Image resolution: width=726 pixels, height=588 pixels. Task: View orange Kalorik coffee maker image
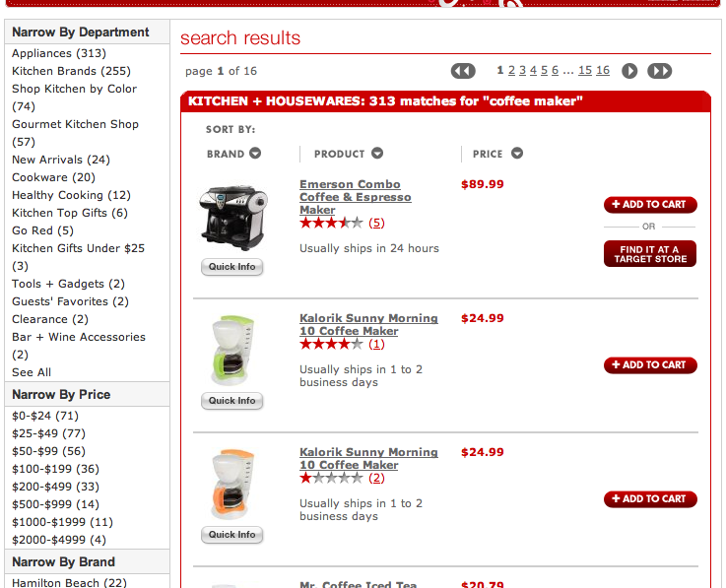tap(233, 484)
